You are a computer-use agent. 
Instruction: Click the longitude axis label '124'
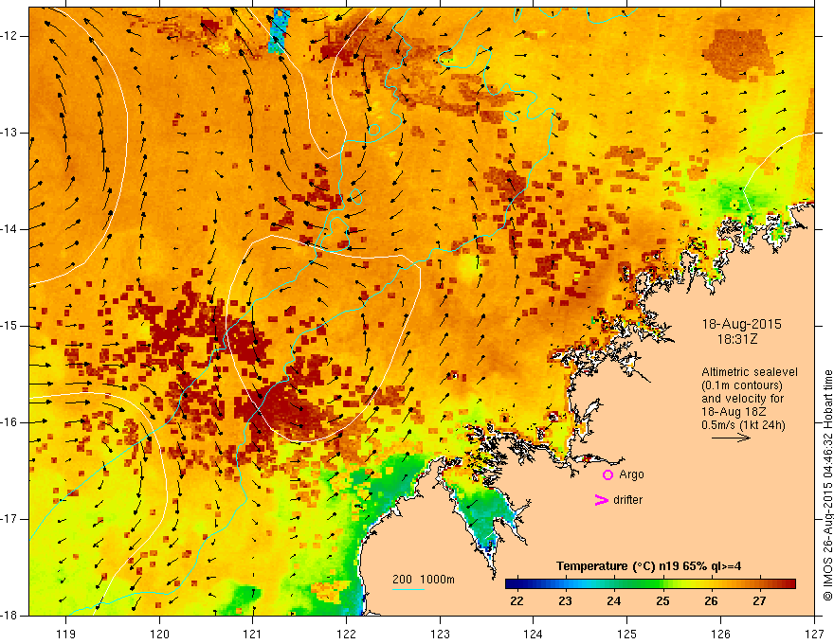pyautogui.click(x=534, y=634)
